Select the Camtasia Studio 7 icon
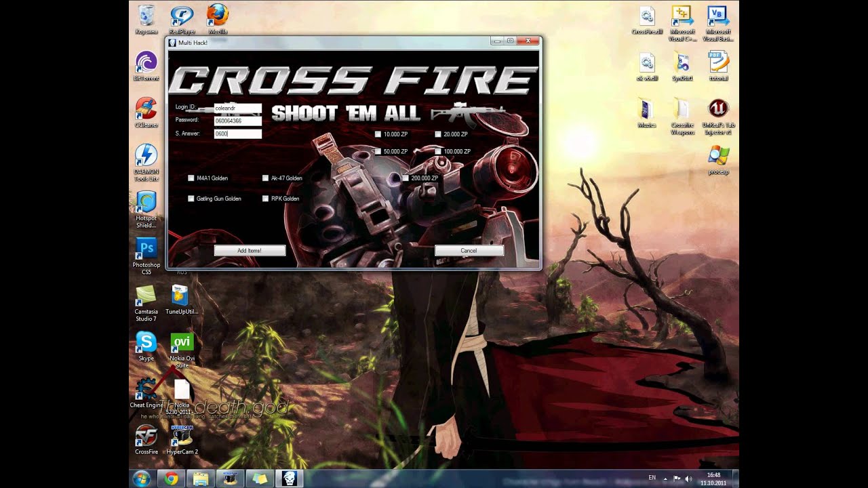This screenshot has width=868, height=488. (x=146, y=303)
